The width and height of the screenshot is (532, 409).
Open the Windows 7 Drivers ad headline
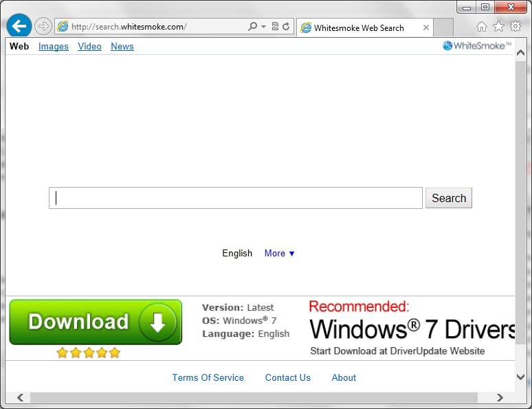coord(412,329)
